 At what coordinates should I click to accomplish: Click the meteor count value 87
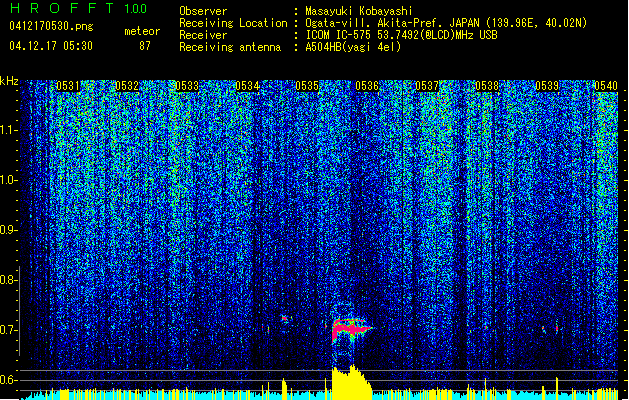tap(145, 46)
